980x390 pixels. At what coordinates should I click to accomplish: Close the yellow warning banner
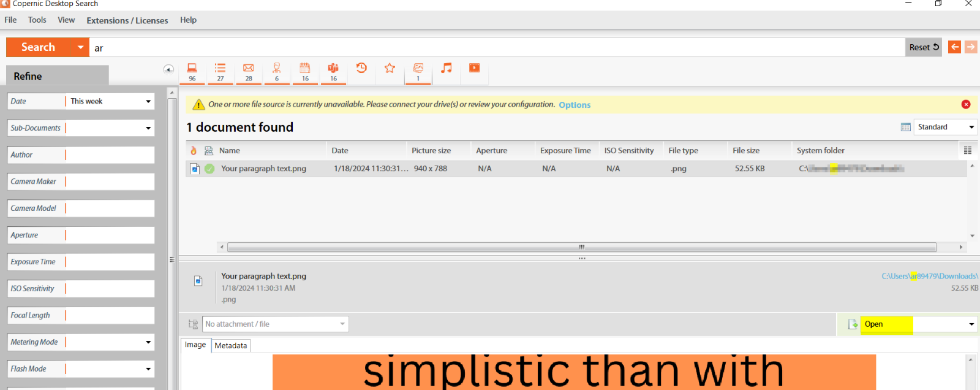coord(966,104)
